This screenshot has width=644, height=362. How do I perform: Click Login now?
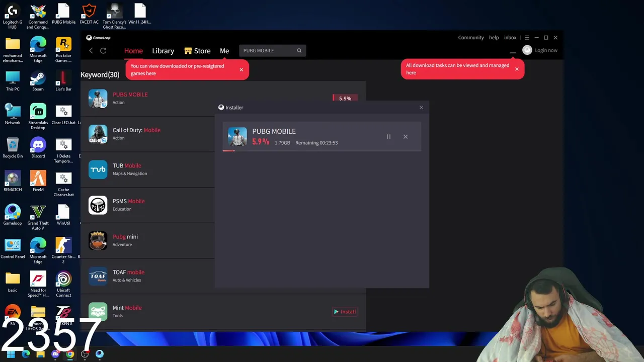546,50
